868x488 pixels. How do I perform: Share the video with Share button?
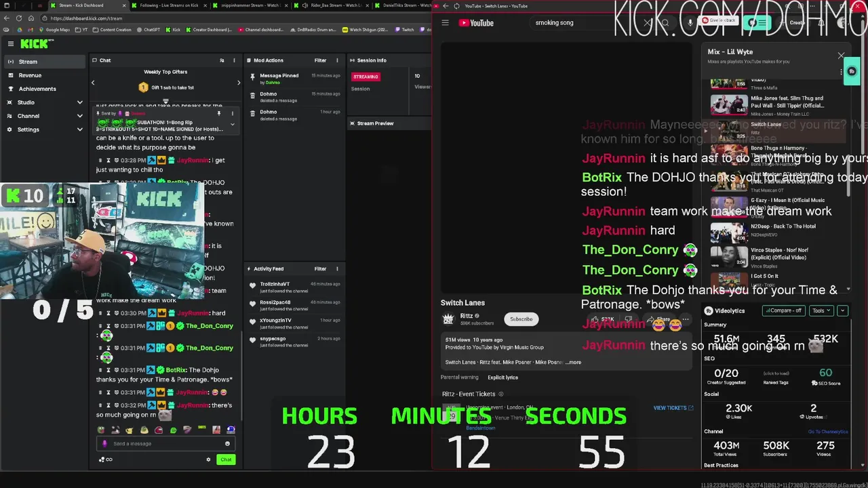(x=659, y=319)
